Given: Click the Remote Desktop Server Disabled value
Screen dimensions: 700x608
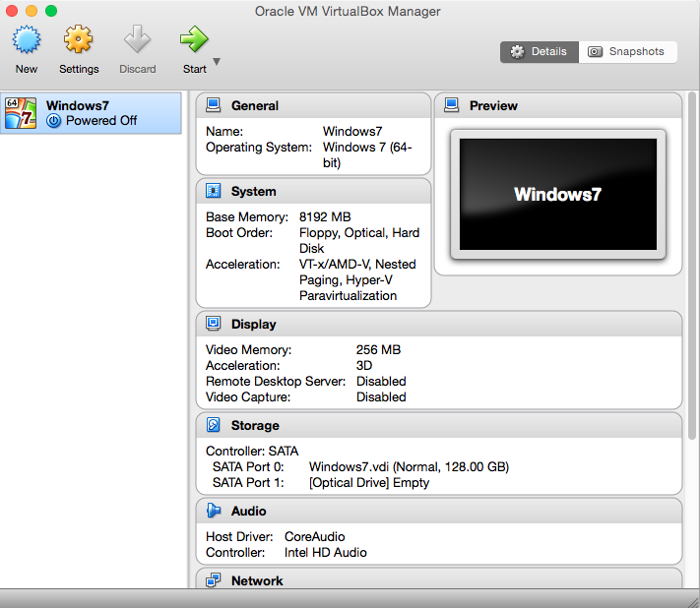Looking at the screenshot, I should pos(381,382).
